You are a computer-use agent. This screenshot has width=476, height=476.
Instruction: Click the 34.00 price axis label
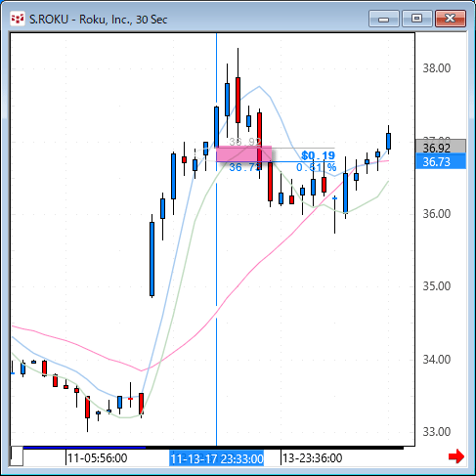point(437,360)
